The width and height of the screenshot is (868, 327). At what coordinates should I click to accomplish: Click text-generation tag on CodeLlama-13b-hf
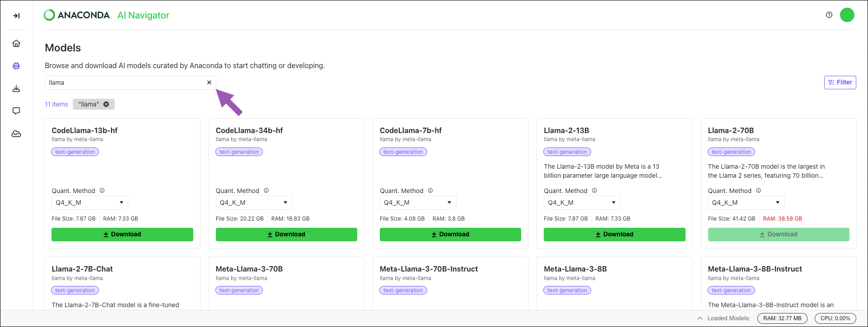point(75,152)
